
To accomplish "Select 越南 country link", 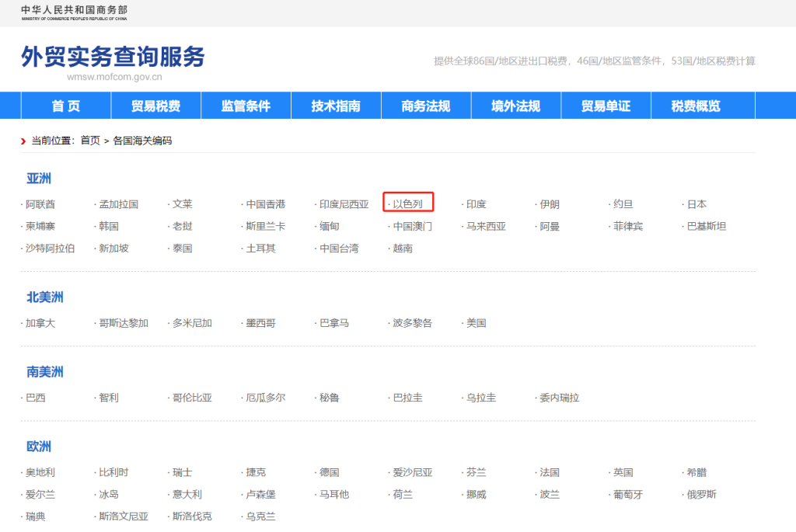I will (403, 249).
